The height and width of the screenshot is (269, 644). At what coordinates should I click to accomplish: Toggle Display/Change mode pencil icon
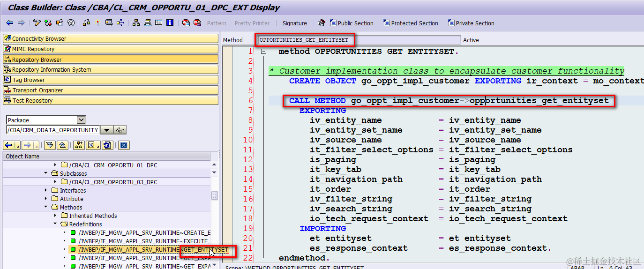coord(37,23)
